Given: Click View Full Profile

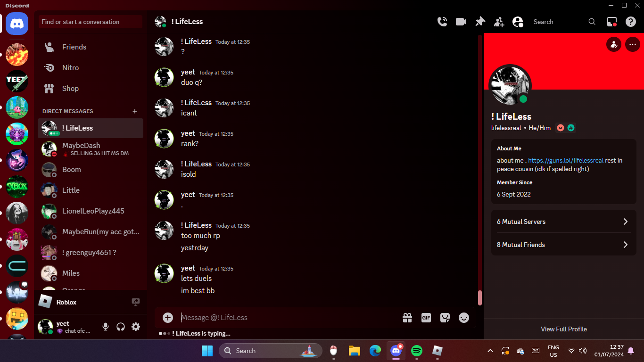Looking at the screenshot, I should (564, 329).
